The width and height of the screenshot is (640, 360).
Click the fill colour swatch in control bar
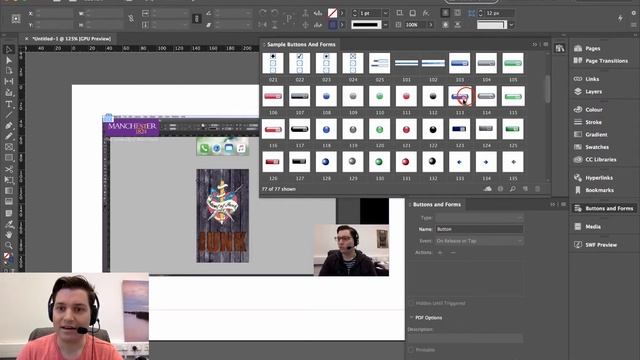pyautogui.click(x=333, y=13)
